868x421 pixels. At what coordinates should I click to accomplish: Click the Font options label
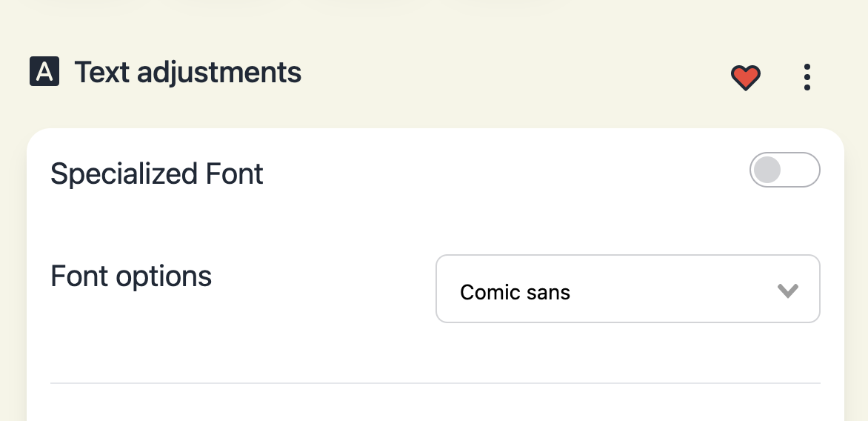pos(131,276)
